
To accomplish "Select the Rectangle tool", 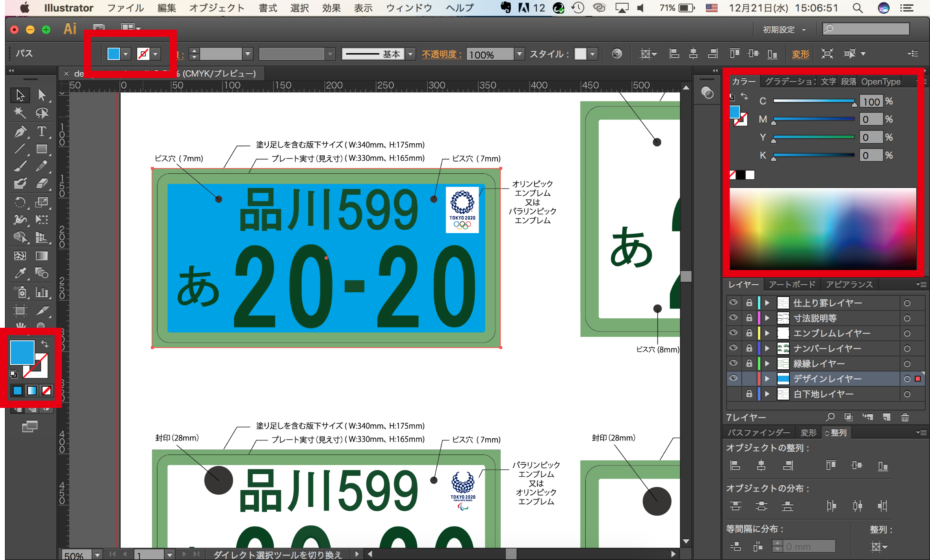I will coord(42,149).
